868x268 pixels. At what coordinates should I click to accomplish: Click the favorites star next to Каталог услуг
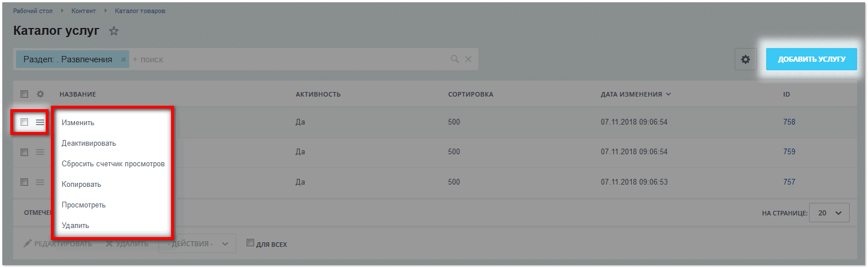click(114, 31)
